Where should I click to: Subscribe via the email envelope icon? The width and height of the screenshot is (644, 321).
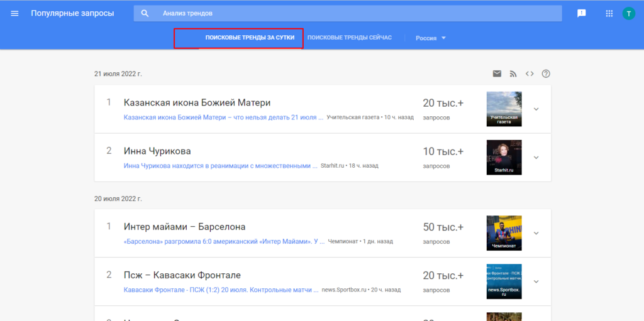pyautogui.click(x=497, y=73)
